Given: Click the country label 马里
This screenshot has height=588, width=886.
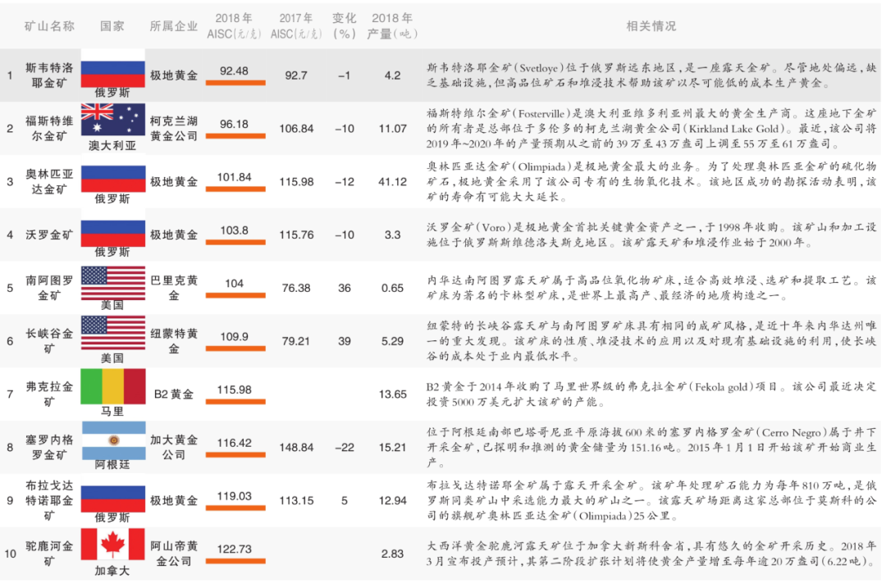Looking at the screenshot, I should pyautogui.click(x=112, y=411).
